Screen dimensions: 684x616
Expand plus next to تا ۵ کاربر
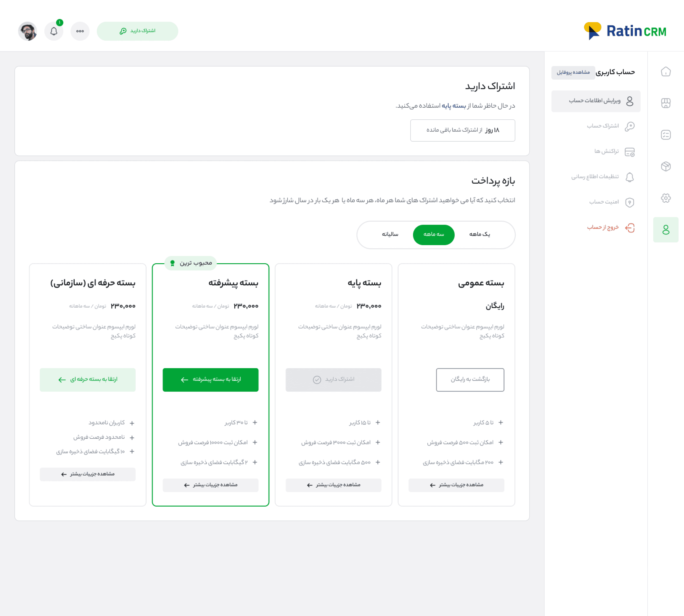[501, 422]
